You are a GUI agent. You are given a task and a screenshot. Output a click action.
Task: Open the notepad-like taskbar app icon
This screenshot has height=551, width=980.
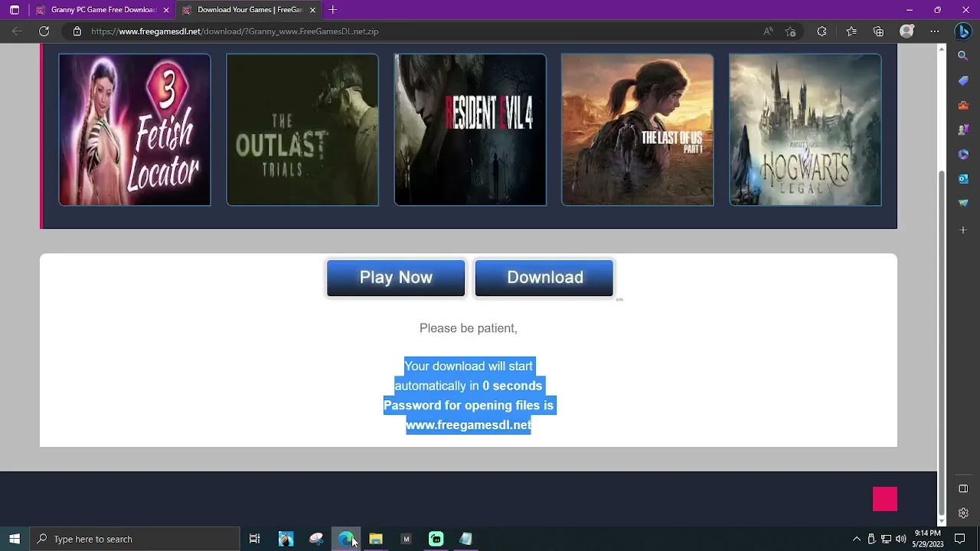(465, 539)
